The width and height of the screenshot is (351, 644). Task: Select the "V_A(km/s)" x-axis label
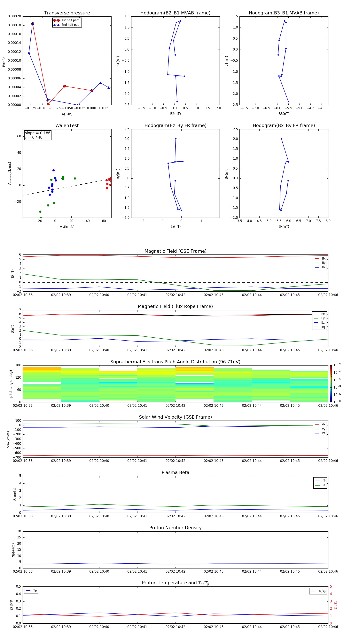pos(67,227)
